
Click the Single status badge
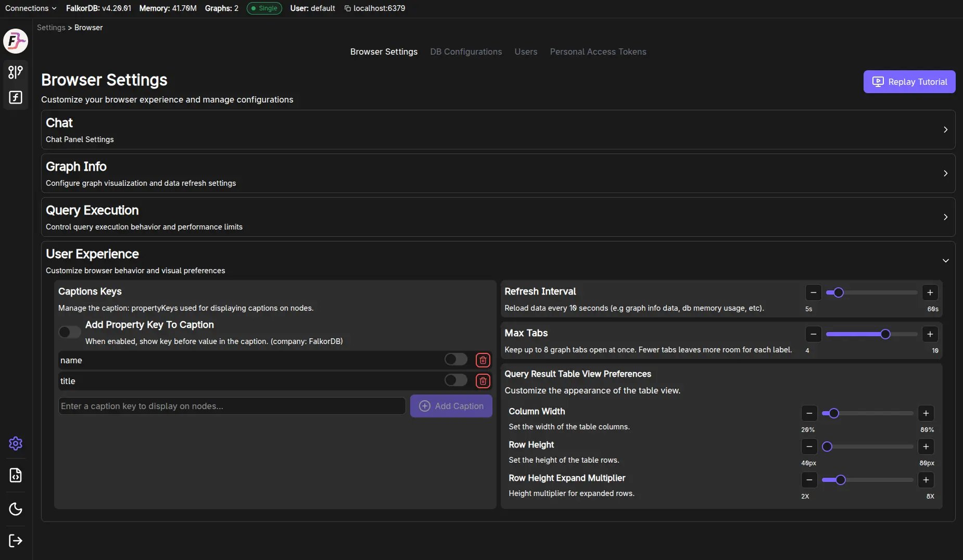click(x=264, y=8)
